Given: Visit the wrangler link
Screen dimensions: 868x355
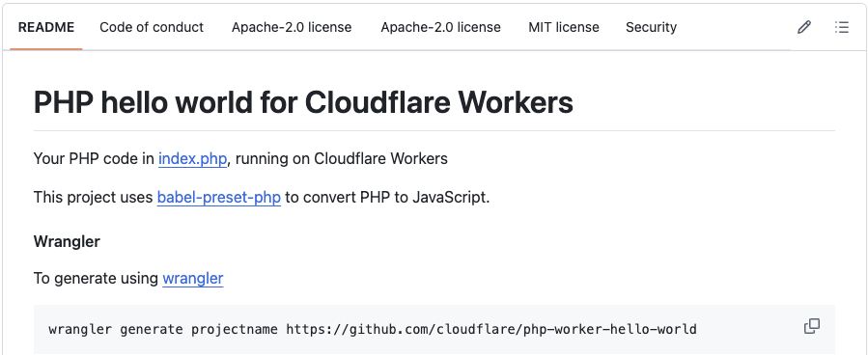Looking at the screenshot, I should 193,278.
